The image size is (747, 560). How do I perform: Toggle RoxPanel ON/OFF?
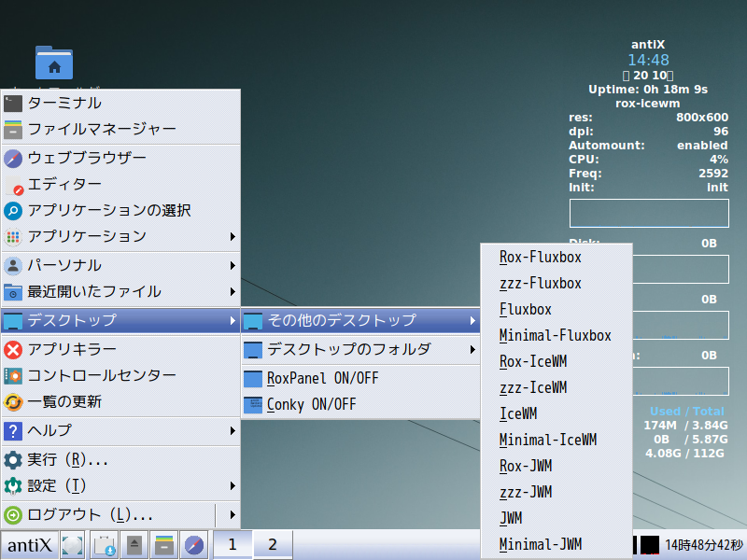point(360,379)
